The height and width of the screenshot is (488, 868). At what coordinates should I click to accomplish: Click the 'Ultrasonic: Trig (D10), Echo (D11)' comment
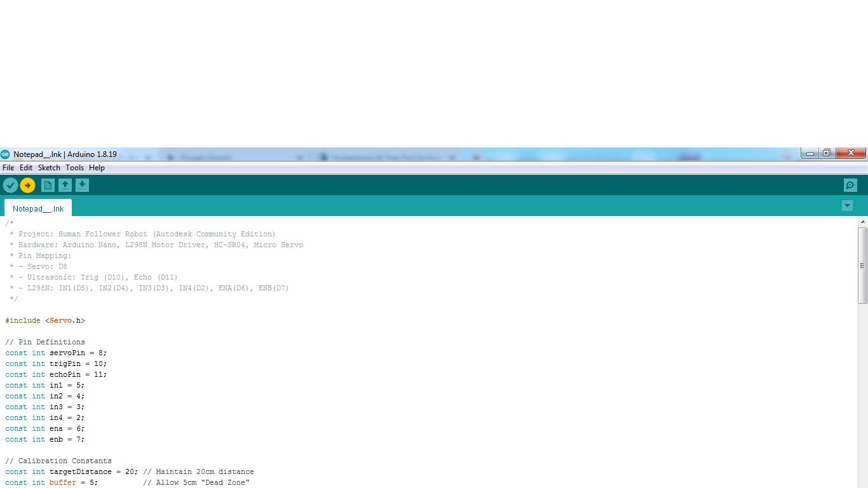click(93, 277)
